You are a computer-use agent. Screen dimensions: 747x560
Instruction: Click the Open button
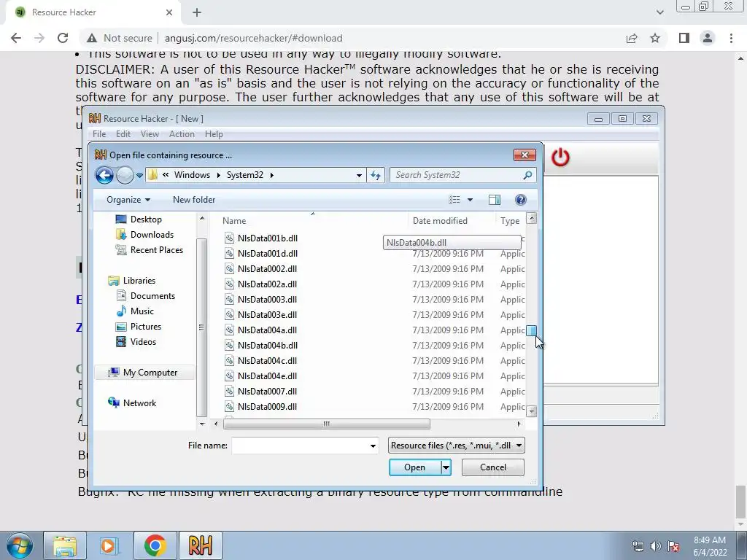(x=415, y=467)
